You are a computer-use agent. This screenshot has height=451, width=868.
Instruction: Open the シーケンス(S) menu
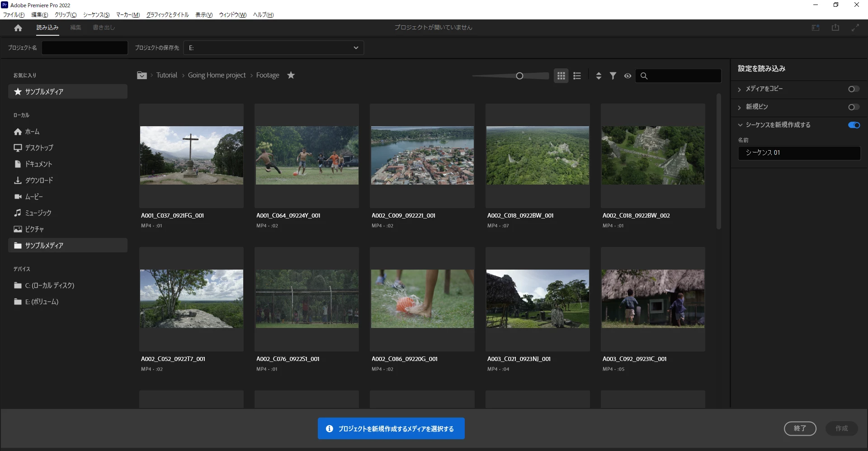pos(96,15)
